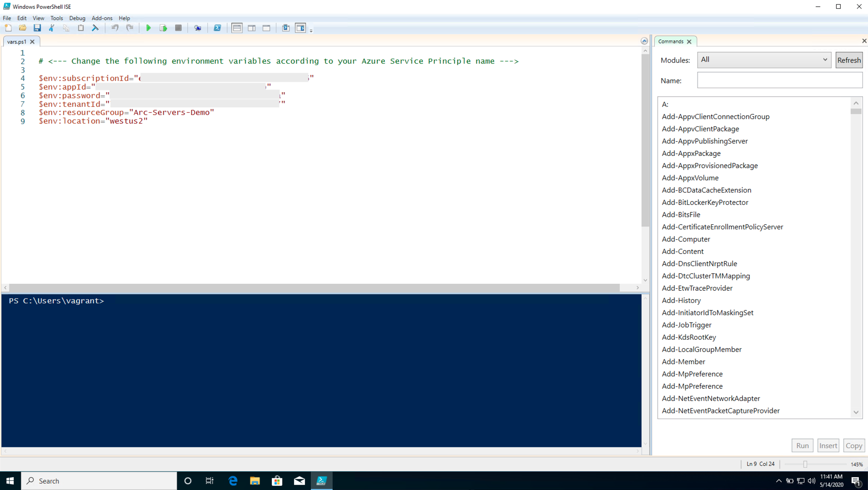Cut selection with the scissors icon
The image size is (868, 490).
tap(52, 28)
